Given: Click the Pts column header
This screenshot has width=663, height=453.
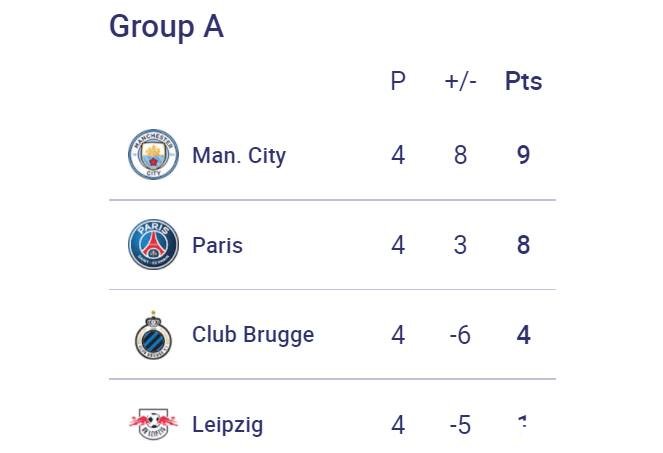Looking at the screenshot, I should (523, 81).
